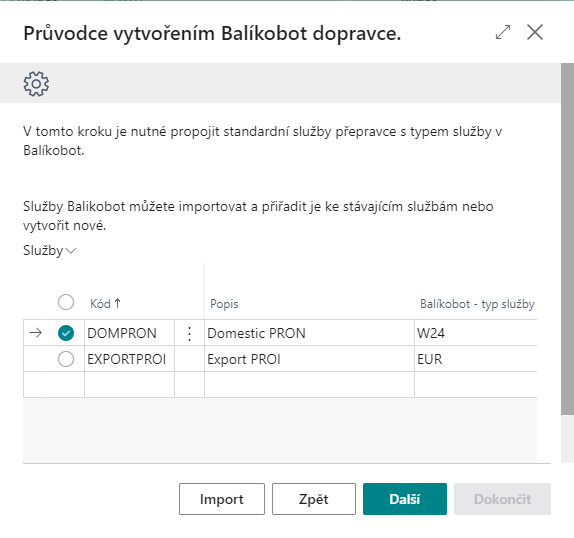Screen dimensions: 574x538
Task: Click the Import button
Action: (x=222, y=499)
